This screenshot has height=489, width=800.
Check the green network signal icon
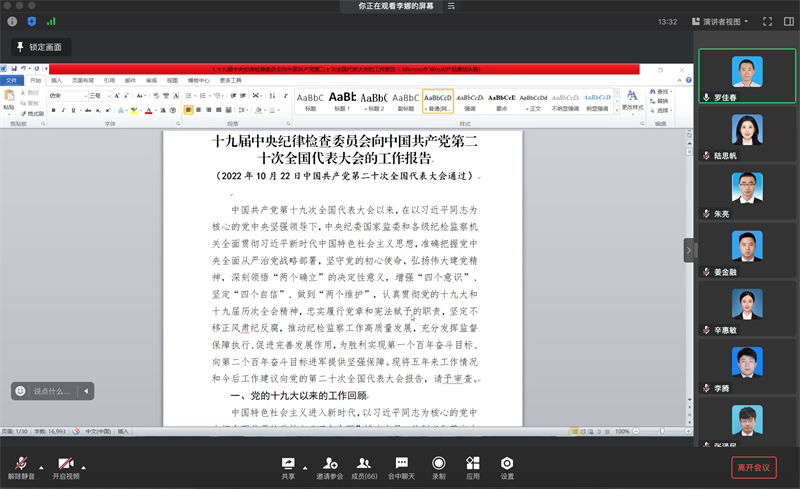(x=51, y=21)
